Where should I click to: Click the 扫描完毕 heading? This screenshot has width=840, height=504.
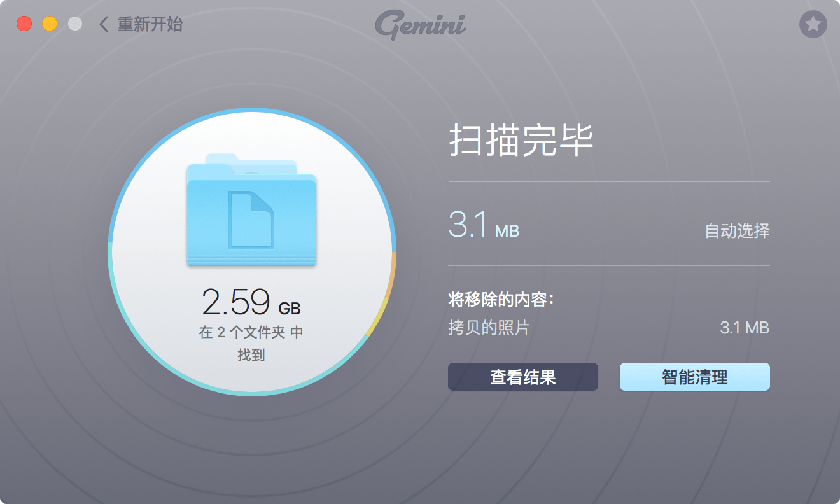(521, 141)
